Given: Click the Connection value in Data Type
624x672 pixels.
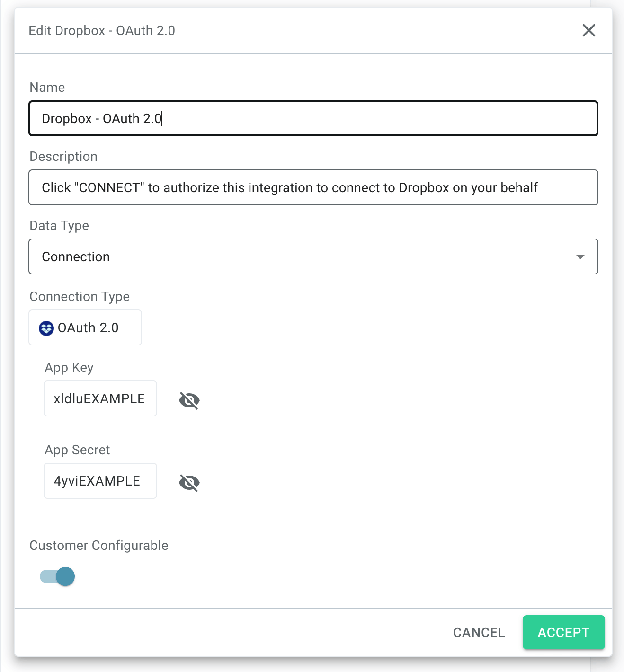Looking at the screenshot, I should (76, 256).
